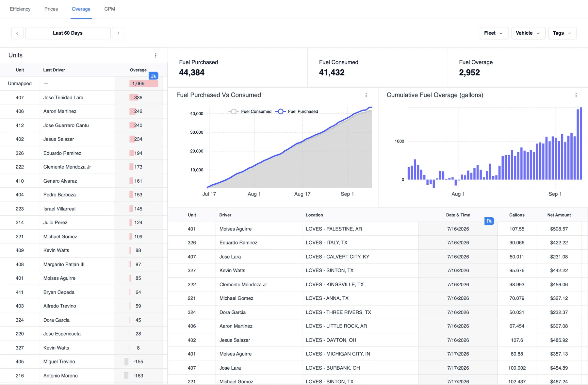Open Fuel Purchased Vs Consumed chart options

(x=366, y=95)
